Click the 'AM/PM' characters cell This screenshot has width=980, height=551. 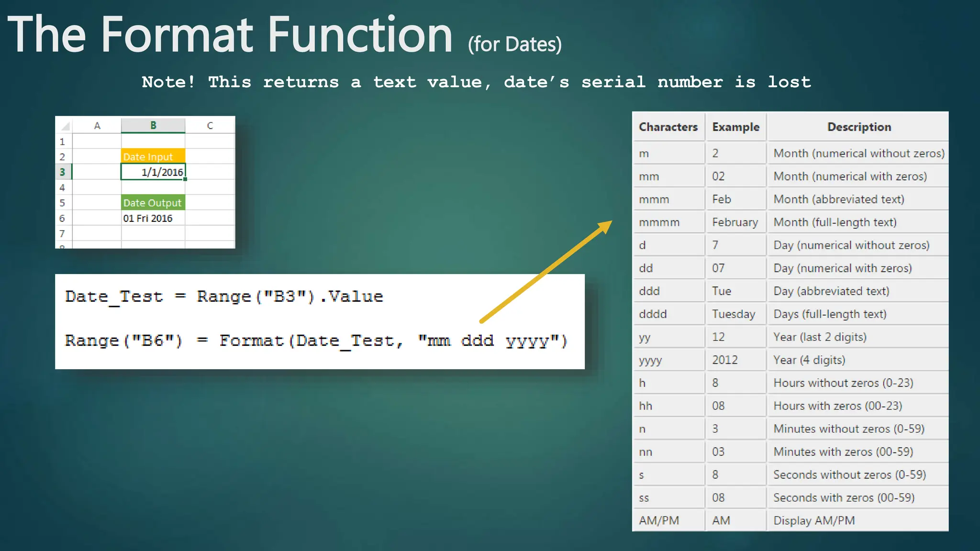pyautogui.click(x=668, y=520)
